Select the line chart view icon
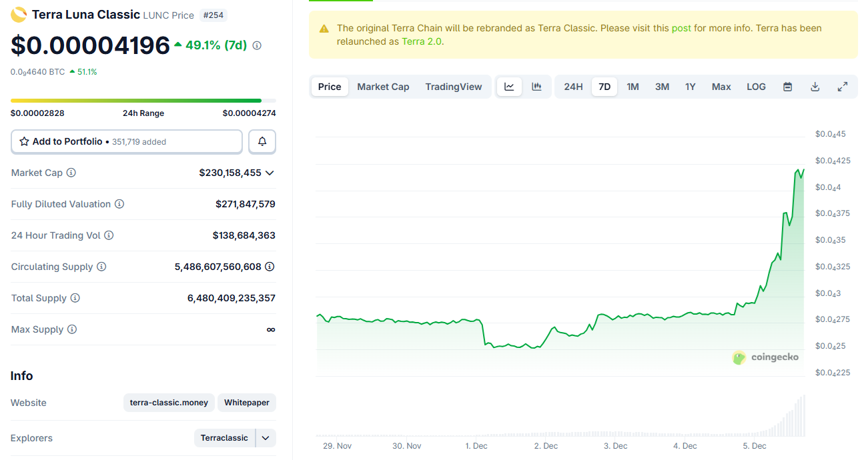Viewport: 868px width, 460px height. click(509, 86)
